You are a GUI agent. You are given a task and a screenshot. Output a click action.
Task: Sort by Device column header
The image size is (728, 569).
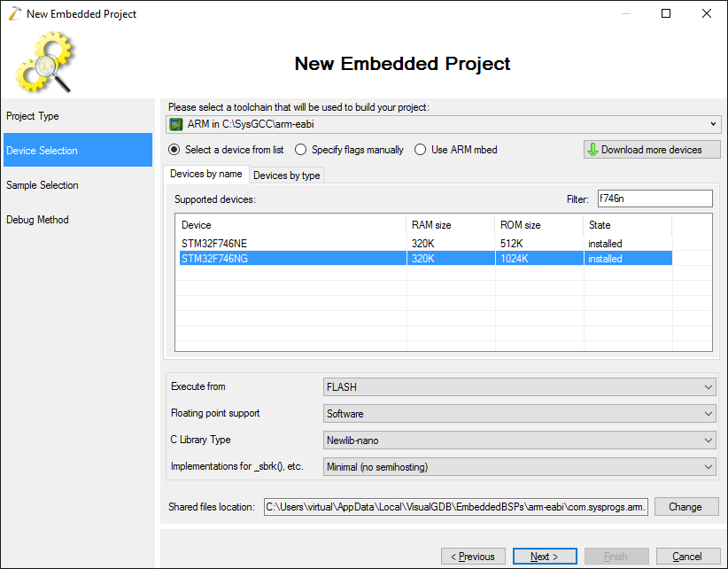pos(291,225)
